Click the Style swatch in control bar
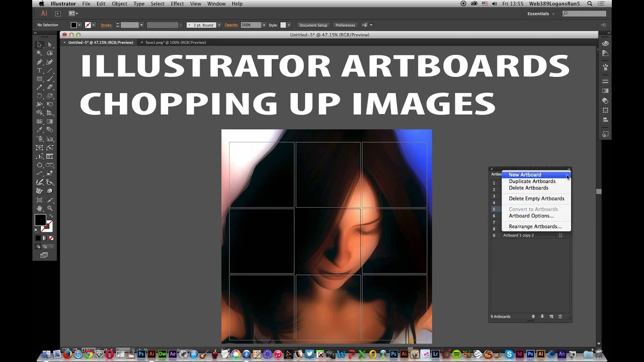Screen dimensions: 644x362 pos(283,25)
